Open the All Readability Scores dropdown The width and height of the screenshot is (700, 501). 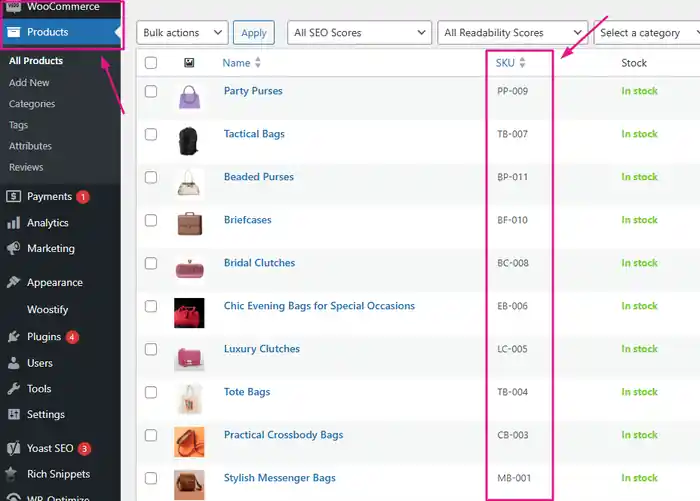coord(512,33)
